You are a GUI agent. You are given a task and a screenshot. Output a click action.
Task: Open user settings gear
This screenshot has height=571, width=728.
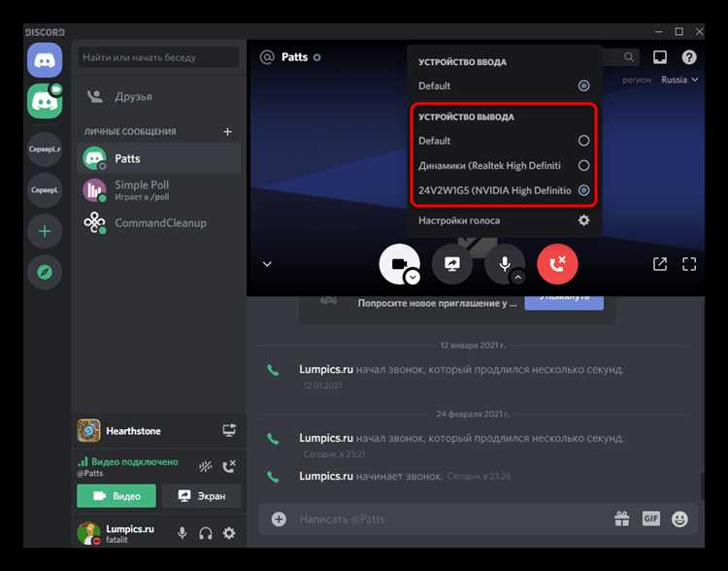(229, 533)
